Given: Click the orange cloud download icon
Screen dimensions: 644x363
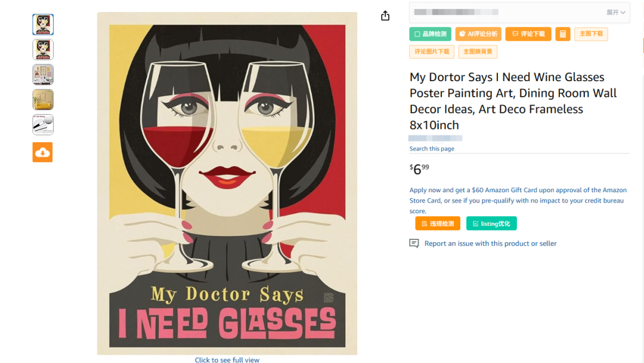Looking at the screenshot, I should pos(42,152).
